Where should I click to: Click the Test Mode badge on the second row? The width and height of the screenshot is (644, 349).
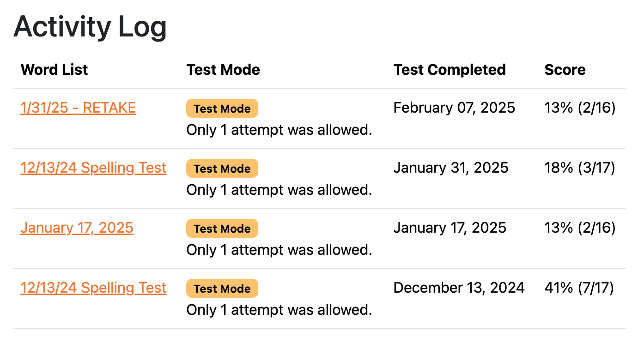click(x=222, y=168)
